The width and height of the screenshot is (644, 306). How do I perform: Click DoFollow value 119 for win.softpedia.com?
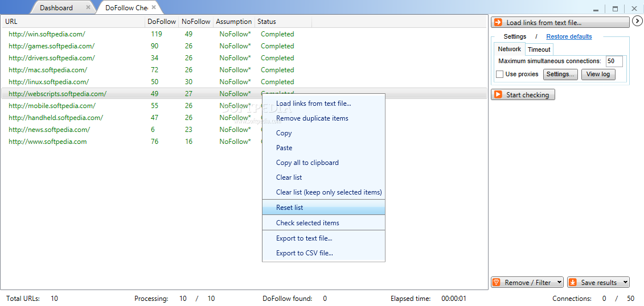pos(157,34)
